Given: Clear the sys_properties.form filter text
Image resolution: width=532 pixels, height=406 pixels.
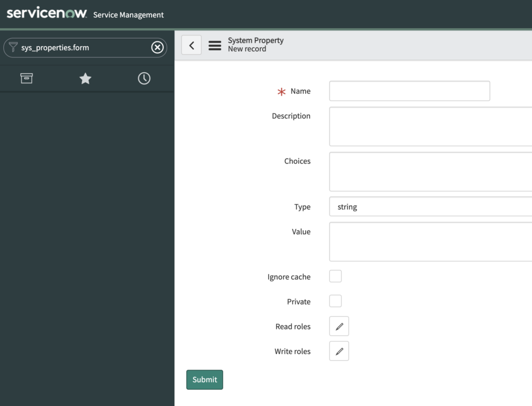Looking at the screenshot, I should [x=157, y=47].
